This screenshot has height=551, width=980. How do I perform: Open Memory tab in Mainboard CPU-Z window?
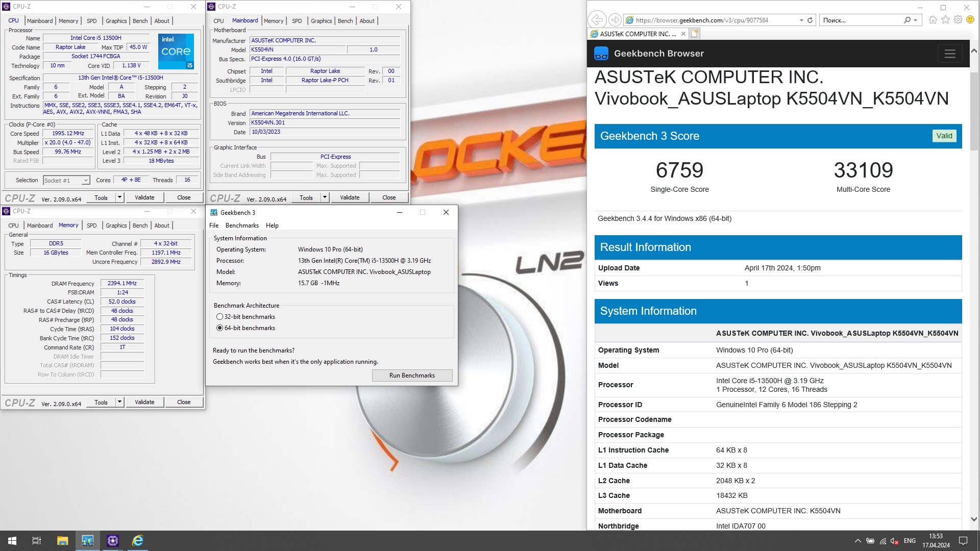pyautogui.click(x=274, y=21)
